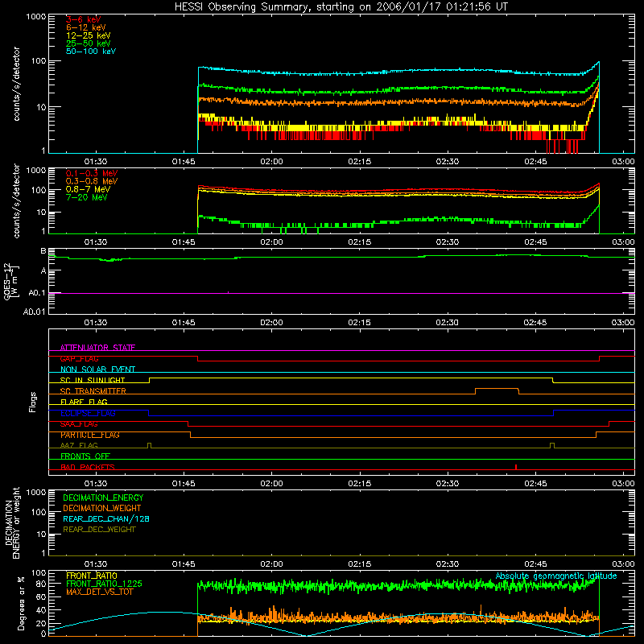Click the 01:45 tick label under Flags panel
Viewport: 644px width, 644px height.
[184, 484]
